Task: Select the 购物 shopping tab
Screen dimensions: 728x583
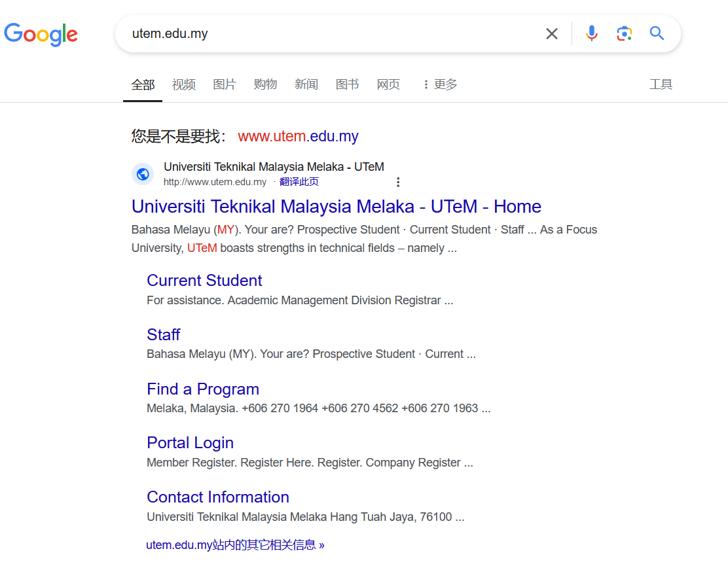Action: pos(266,84)
